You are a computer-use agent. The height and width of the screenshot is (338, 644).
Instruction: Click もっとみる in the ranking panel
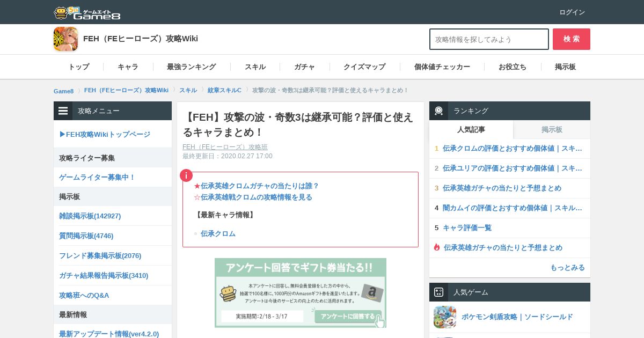[567, 268]
